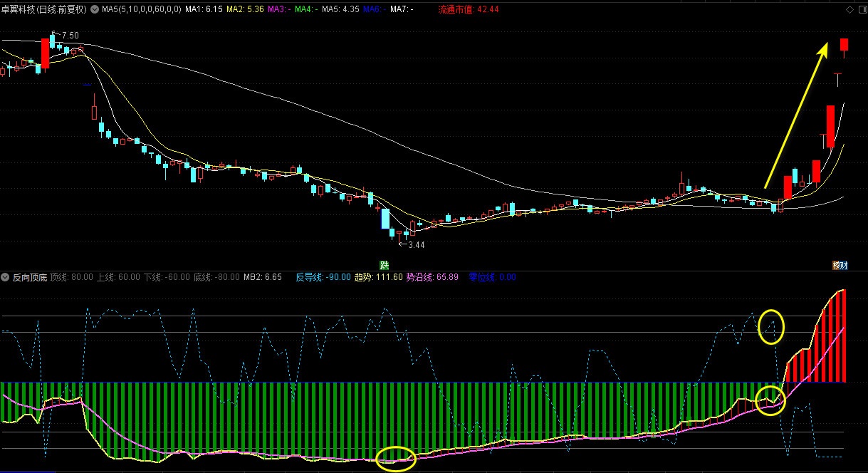This screenshot has height=473, width=868.
Task: Click the 3.44 low price marker
Action: [415, 245]
